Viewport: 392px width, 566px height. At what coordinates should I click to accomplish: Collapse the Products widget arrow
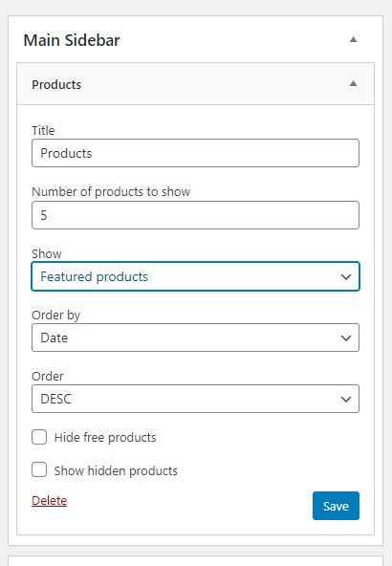(354, 84)
